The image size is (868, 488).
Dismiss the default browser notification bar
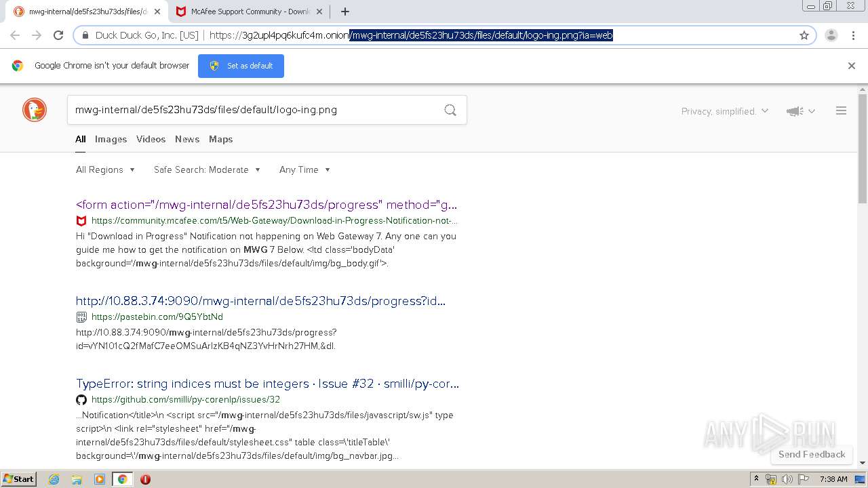(852, 66)
